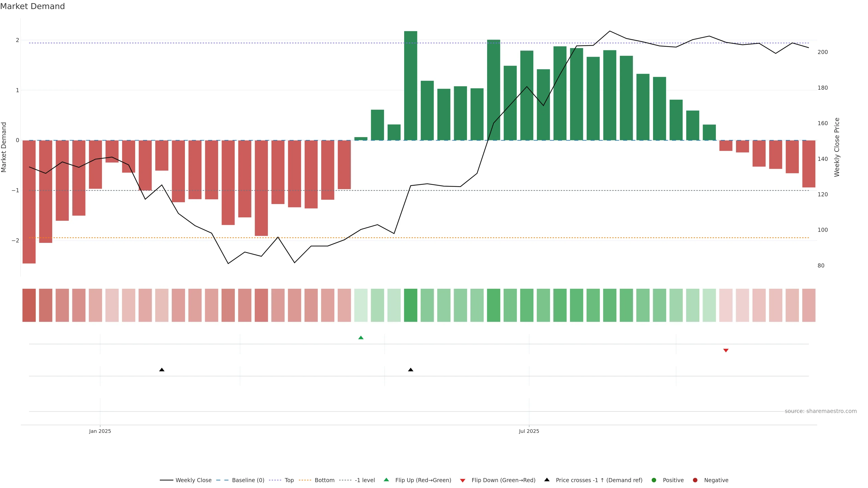Image resolution: width=868 pixels, height=488 pixels.
Task: Click the black Weekly Close line icon in legend
Action: click(x=166, y=480)
